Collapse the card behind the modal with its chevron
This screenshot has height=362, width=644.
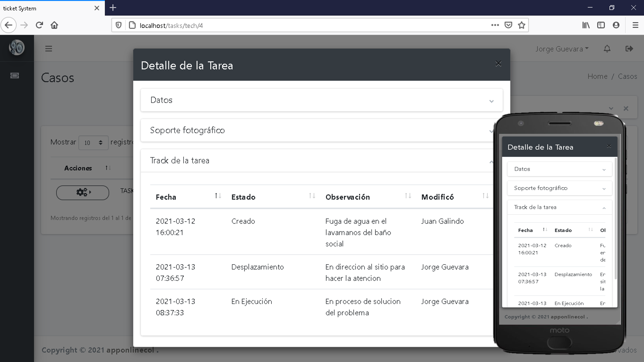click(611, 108)
